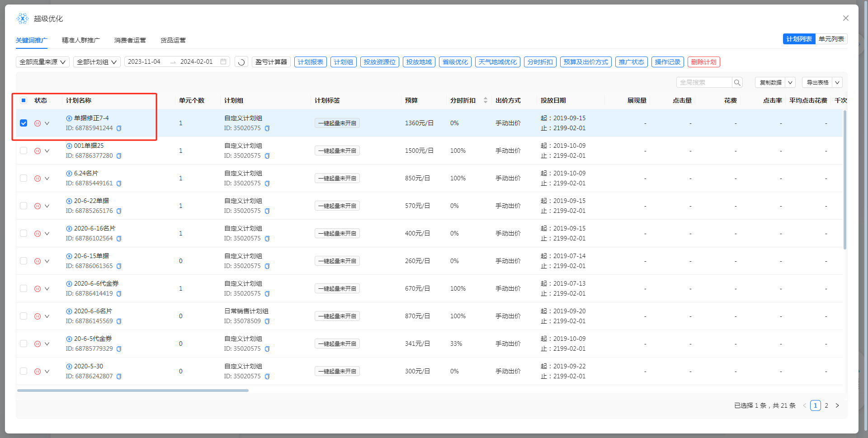This screenshot has height=438, width=868.
Task: Sort by 分时折扣 column arrows
Action: [486, 100]
